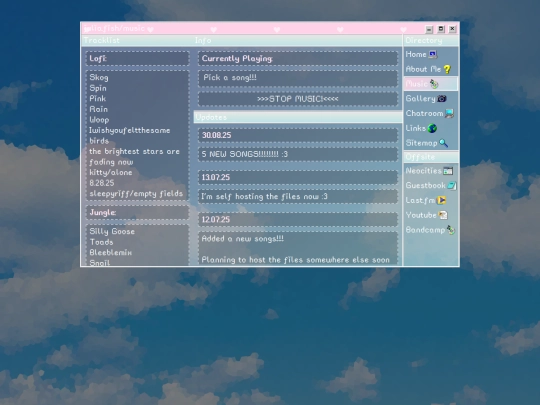Image resolution: width=540 pixels, height=405 pixels.
Task: Click the 'Added a new songs!!!' update text
Action: click(242, 239)
